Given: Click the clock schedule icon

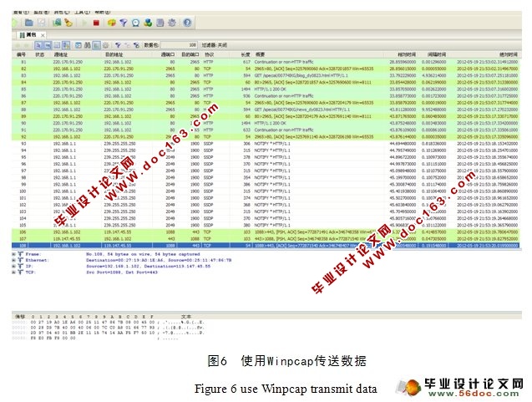Looking at the screenshot, I should point(135,23).
